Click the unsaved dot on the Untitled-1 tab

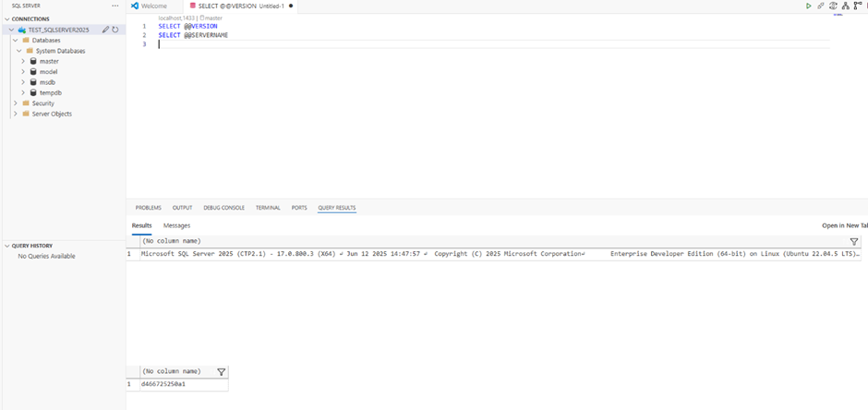pos(291,6)
